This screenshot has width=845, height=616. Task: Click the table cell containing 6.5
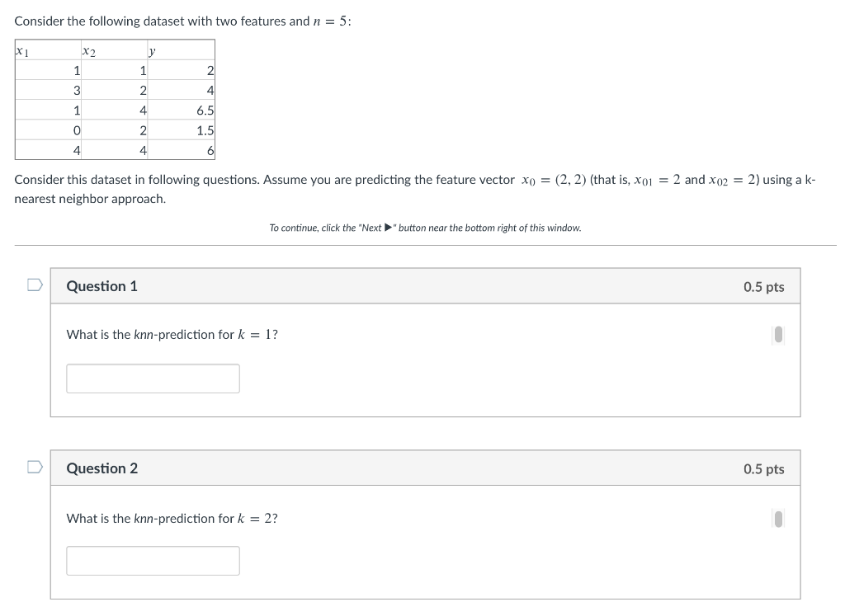203,111
